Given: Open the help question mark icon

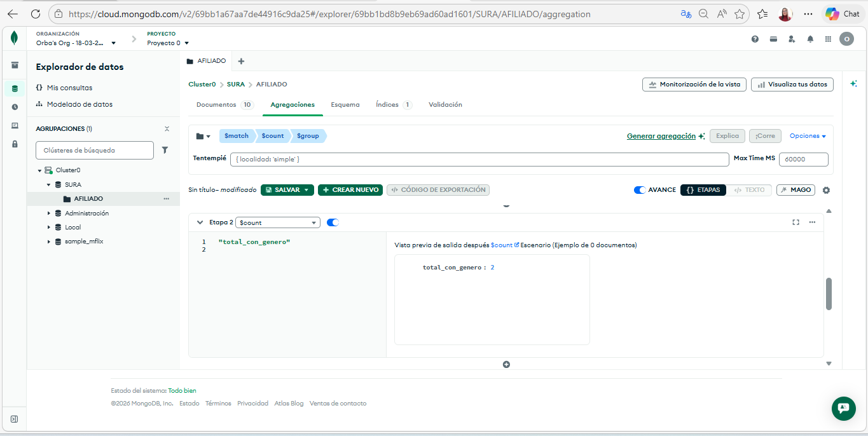Looking at the screenshot, I should 755,39.
